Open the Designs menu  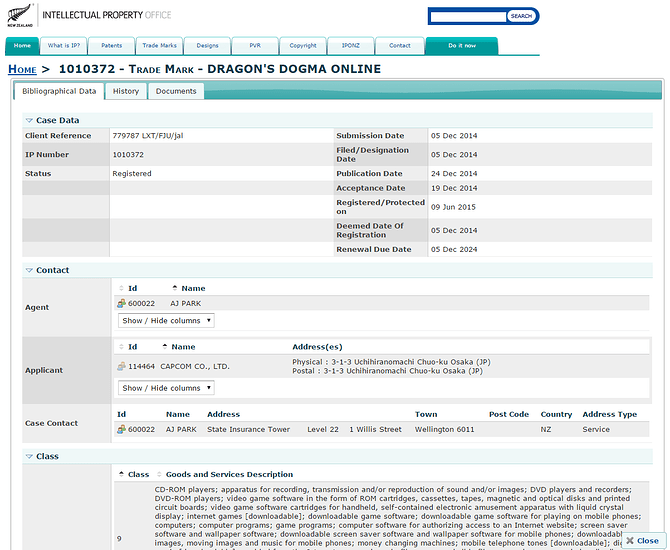(207, 46)
